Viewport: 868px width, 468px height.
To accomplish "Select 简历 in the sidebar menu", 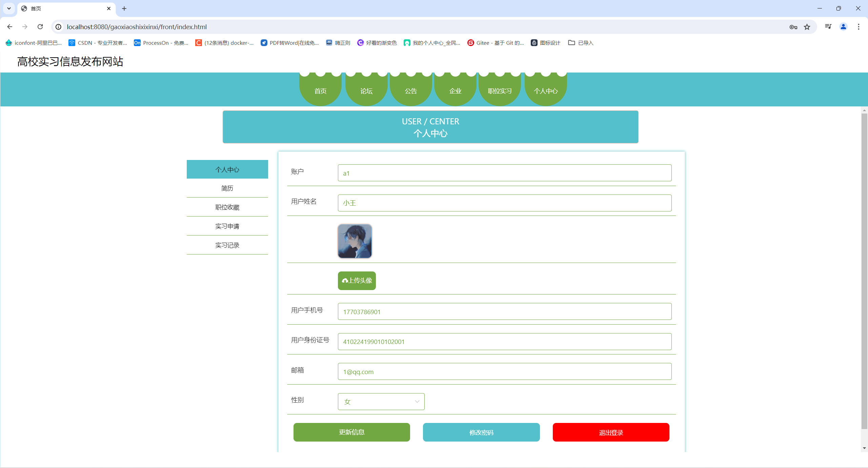I will 227,188.
